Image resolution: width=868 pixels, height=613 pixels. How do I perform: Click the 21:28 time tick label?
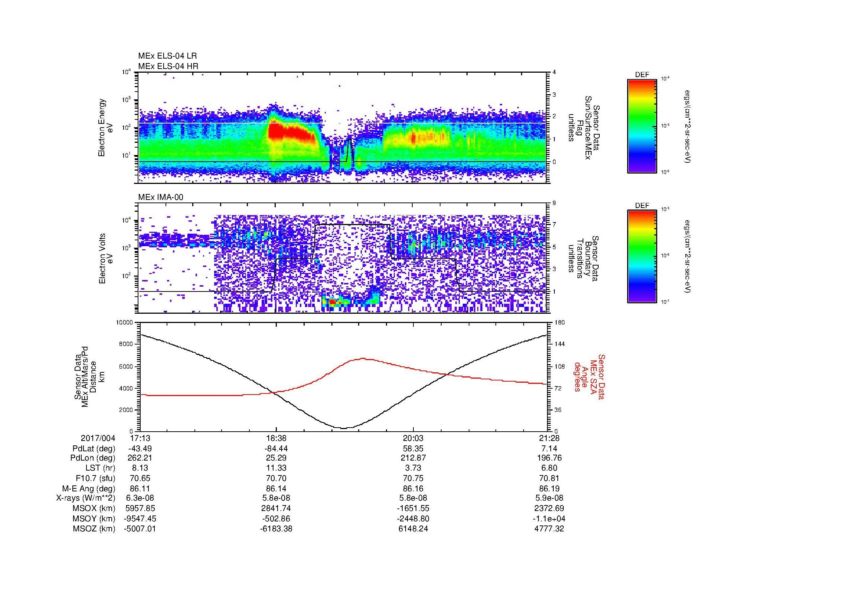[x=549, y=438]
